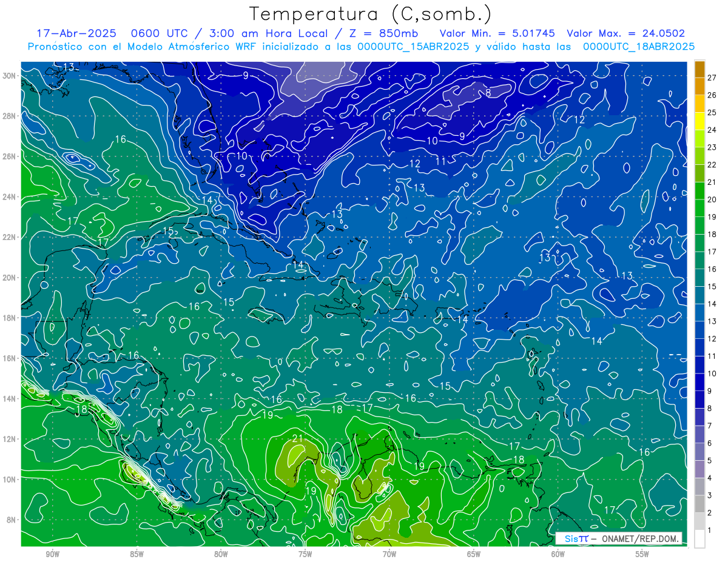This screenshot has width=728, height=562.
Task: Click the '0000UTC_15ABR2025' initialization text
Action: click(x=413, y=47)
